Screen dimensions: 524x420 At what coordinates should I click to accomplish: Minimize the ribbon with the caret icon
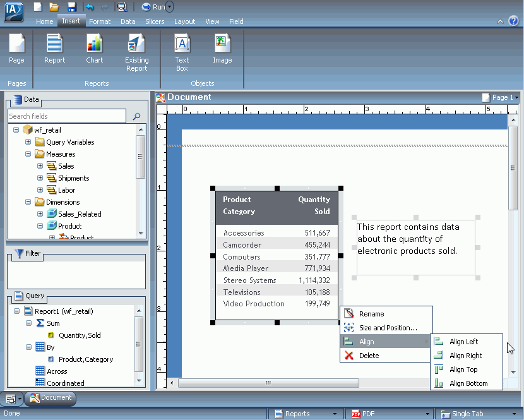pos(500,21)
